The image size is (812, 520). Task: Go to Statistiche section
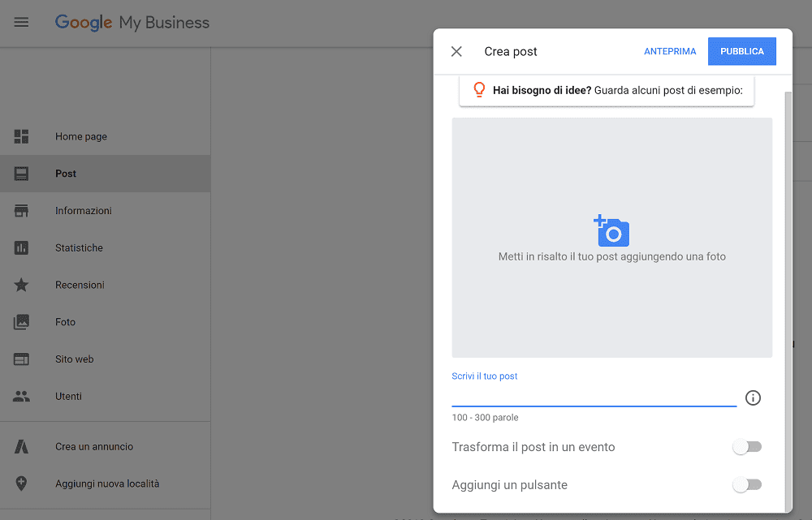point(105,248)
